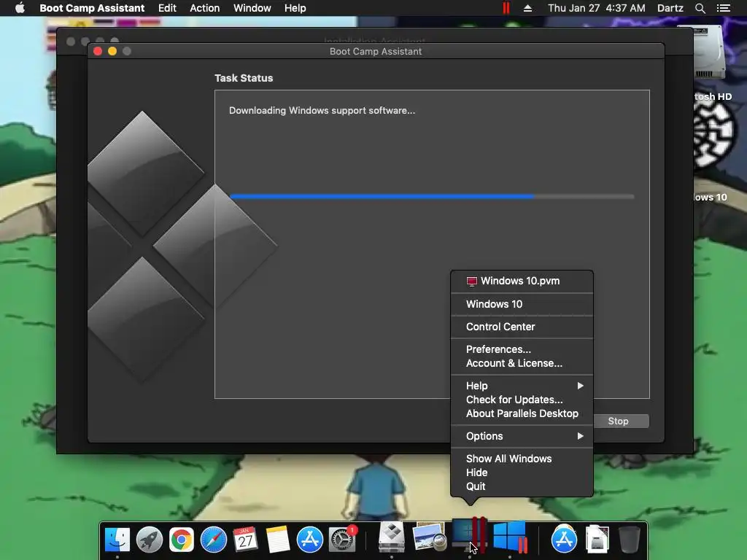Open the document stack in dock
747x560 pixels.
597,539
